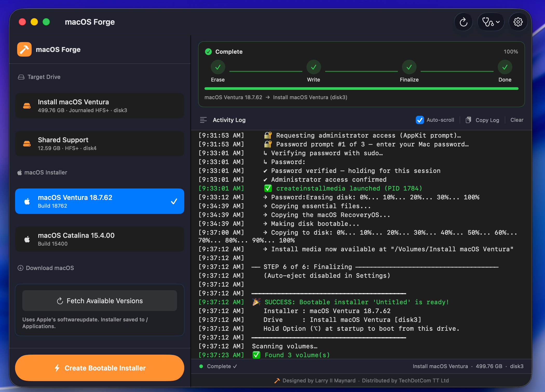545x392 pixels.
Task: Click the orange disk icon of disk3
Action: pyautogui.click(x=27, y=106)
